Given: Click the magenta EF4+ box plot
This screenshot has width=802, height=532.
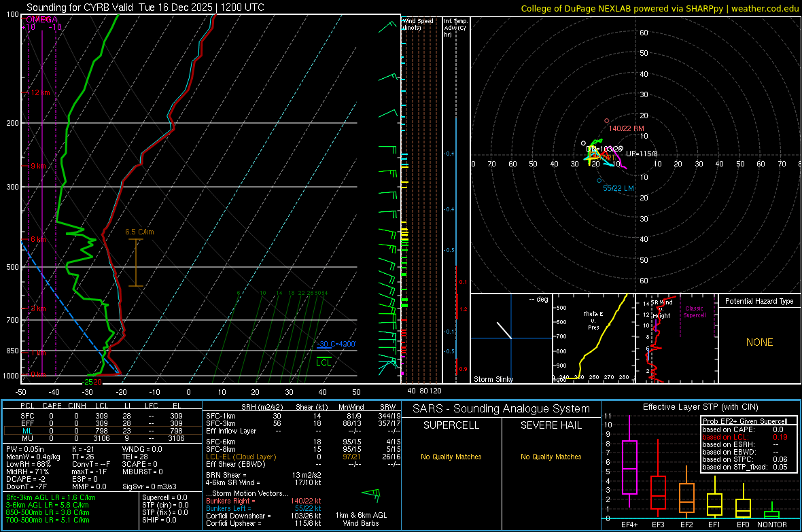Looking at the screenshot, I should 629,467.
